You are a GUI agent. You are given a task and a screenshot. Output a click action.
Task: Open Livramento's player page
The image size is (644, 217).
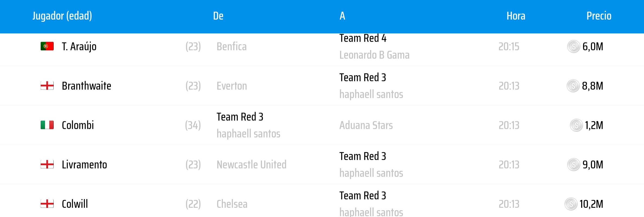(x=84, y=165)
